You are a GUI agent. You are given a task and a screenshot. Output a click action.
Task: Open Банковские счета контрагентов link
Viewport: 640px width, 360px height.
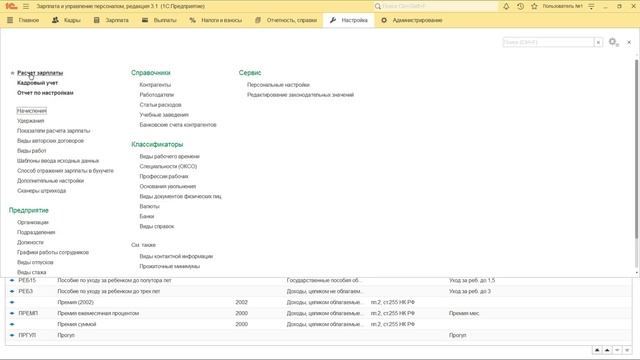[x=178, y=125]
